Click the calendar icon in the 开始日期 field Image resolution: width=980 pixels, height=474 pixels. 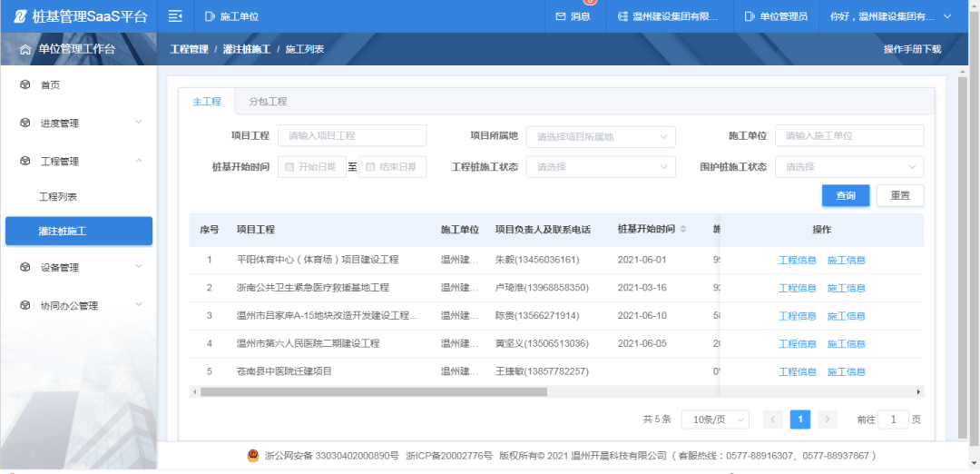(x=289, y=167)
